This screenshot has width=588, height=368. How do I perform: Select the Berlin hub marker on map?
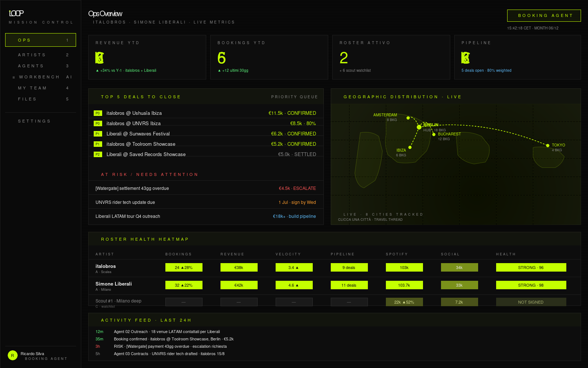(419, 127)
